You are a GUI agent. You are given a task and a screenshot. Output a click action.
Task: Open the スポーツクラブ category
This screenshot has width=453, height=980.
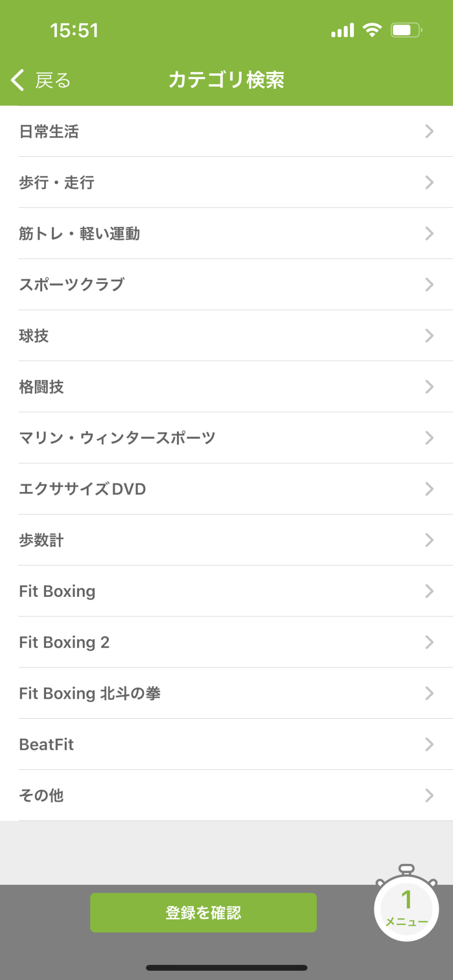pos(226,285)
